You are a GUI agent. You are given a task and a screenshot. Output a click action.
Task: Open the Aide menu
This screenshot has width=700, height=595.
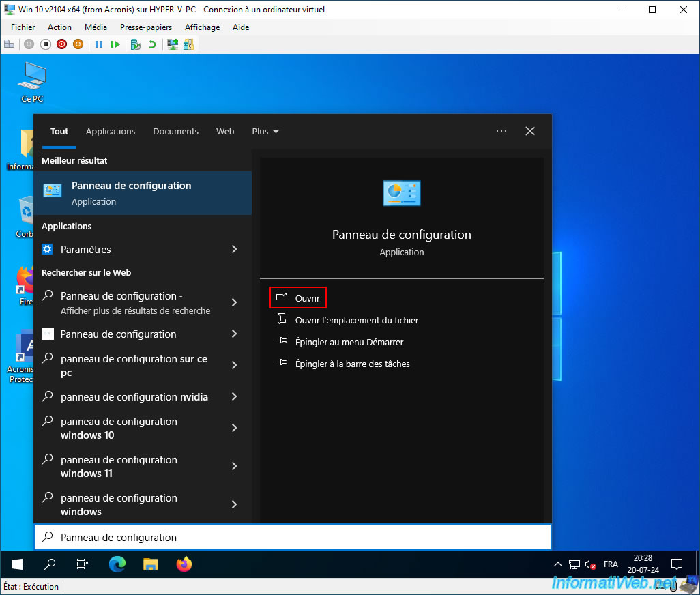tap(241, 27)
